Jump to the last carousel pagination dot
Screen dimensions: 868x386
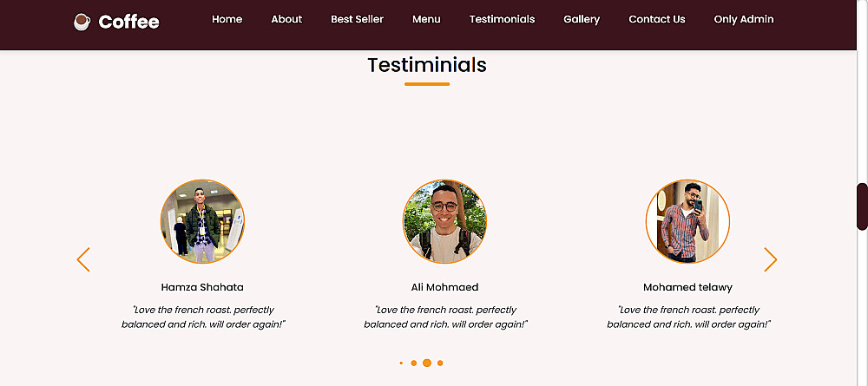click(440, 363)
